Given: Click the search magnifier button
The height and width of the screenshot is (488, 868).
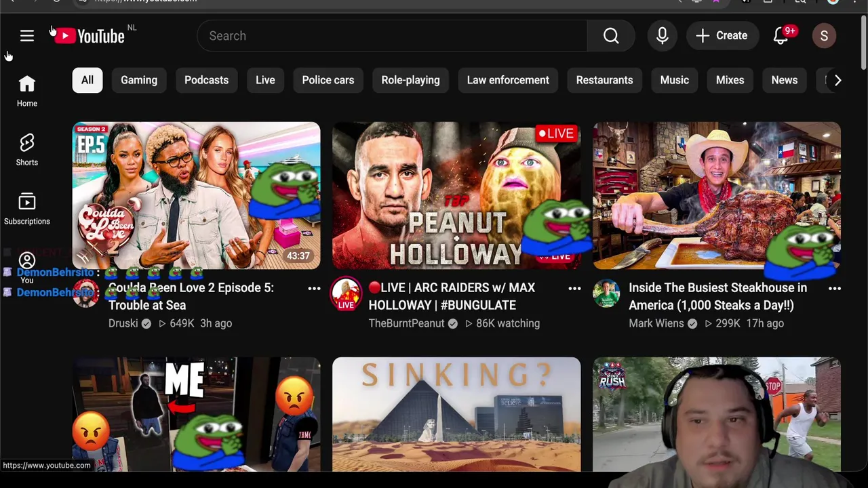Looking at the screenshot, I should [611, 36].
